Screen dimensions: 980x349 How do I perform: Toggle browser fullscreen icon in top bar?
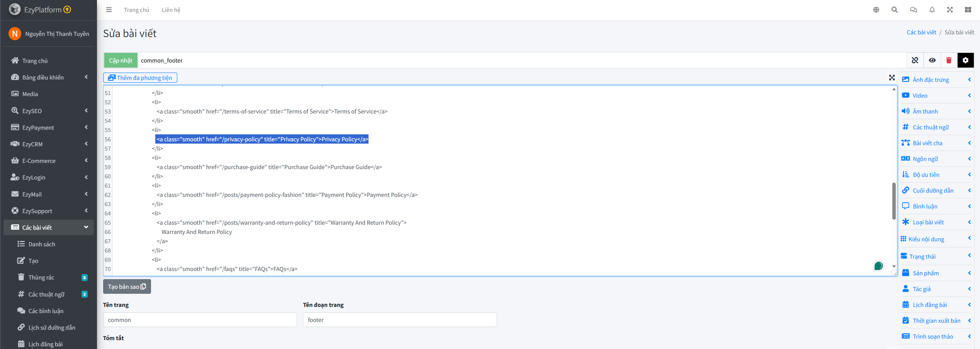click(950, 10)
